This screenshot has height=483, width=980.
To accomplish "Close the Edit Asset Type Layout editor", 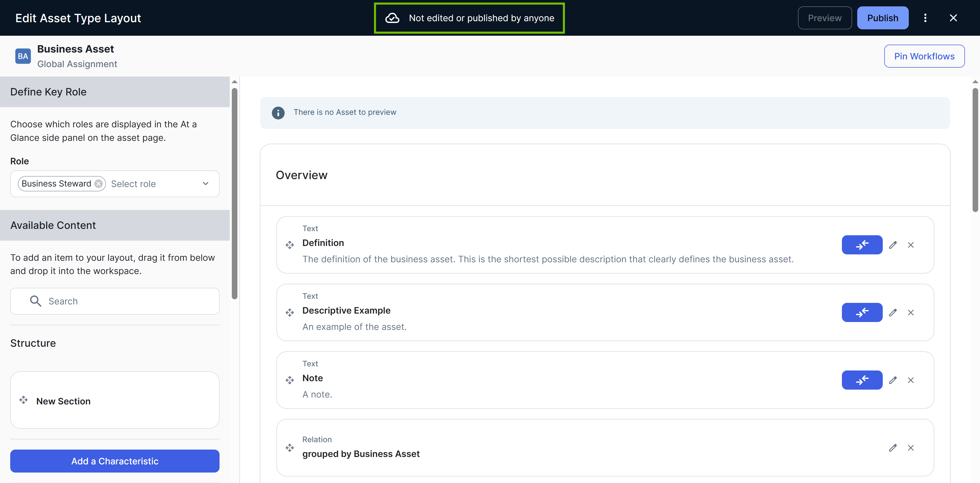I will point(954,18).
